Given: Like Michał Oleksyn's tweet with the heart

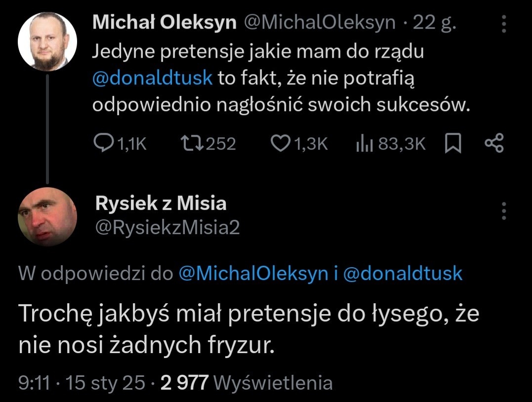Looking at the screenshot, I should [x=280, y=143].
